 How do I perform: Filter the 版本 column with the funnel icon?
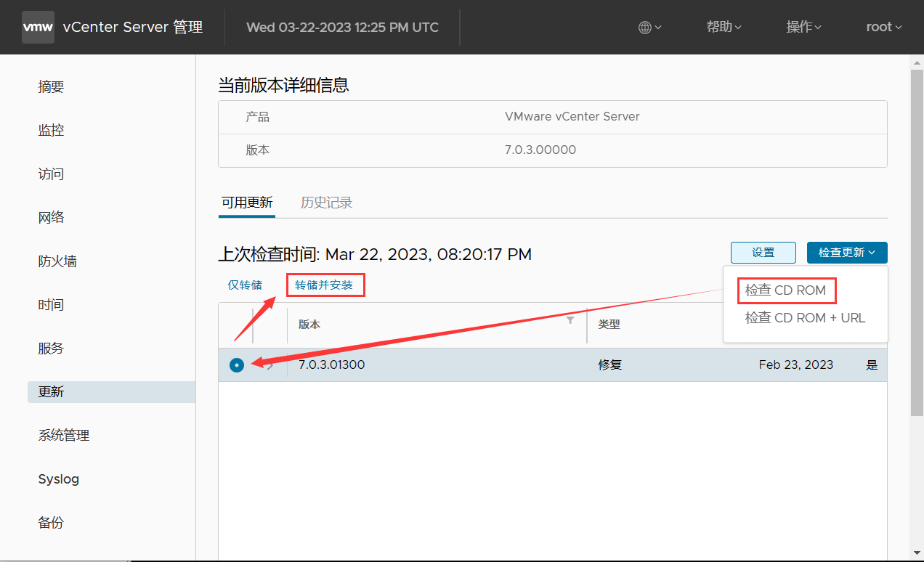tap(570, 320)
